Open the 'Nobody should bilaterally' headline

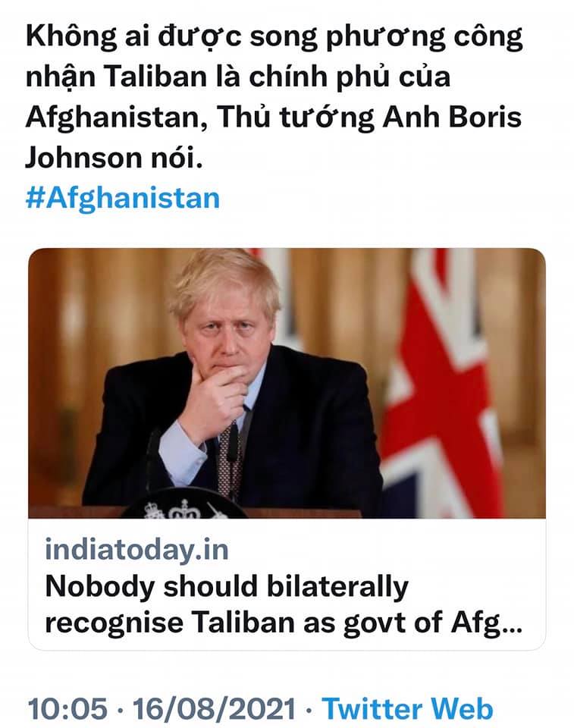coord(227,587)
